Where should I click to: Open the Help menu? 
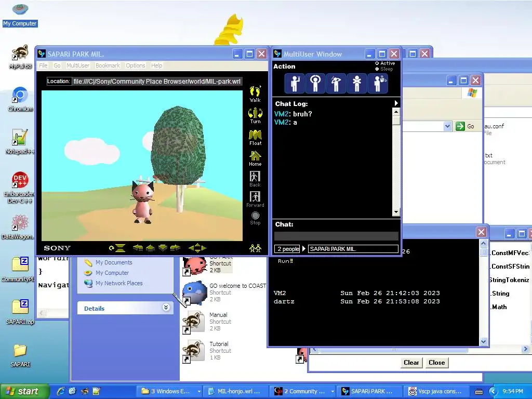pyautogui.click(x=156, y=65)
